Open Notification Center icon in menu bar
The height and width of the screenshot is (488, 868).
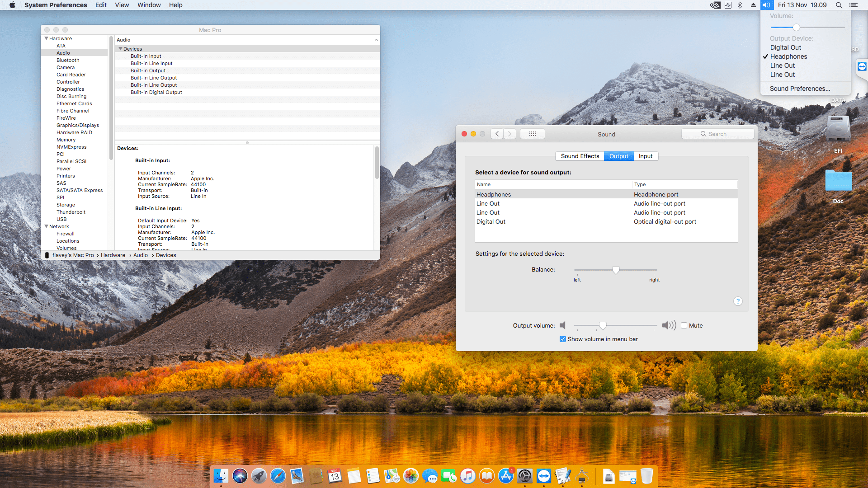pos(854,5)
